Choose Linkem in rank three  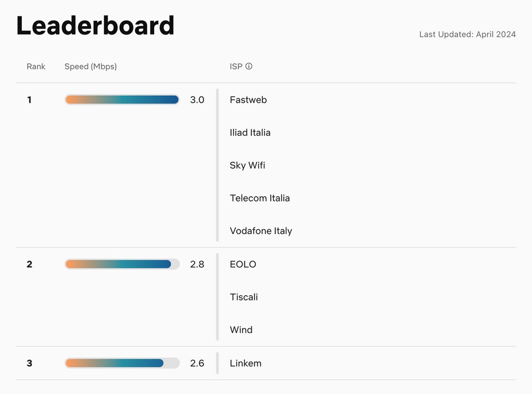point(245,363)
